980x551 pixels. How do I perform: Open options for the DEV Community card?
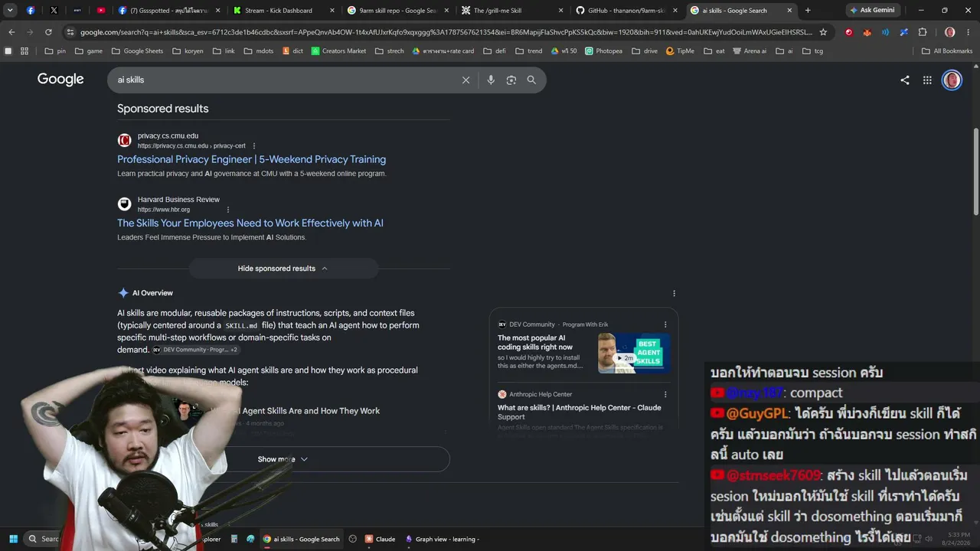click(665, 324)
